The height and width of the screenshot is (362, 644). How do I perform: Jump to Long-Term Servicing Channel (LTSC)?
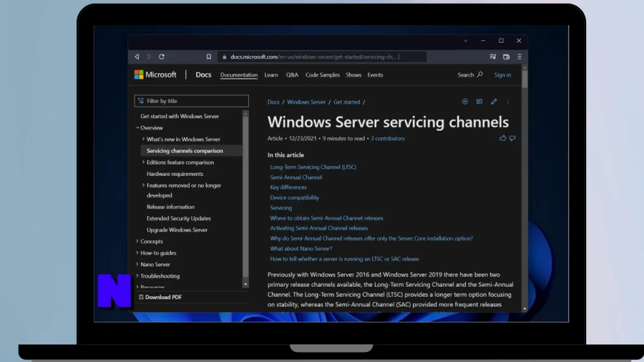point(313,167)
